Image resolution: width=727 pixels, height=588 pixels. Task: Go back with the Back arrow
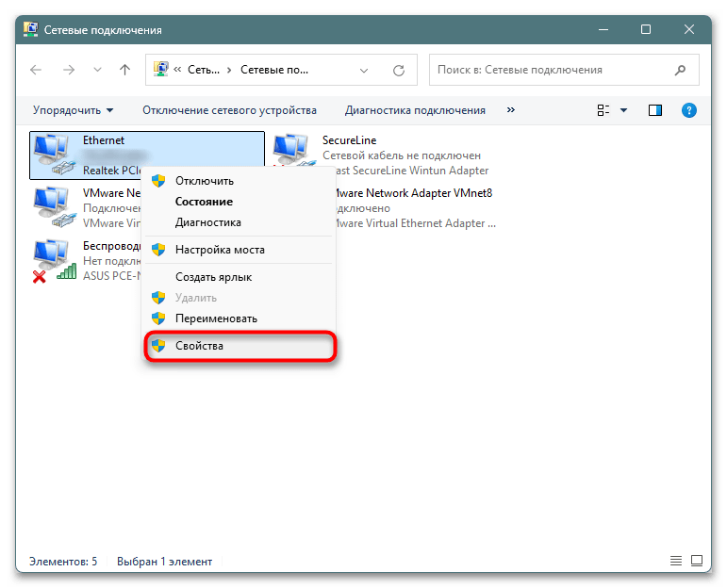click(x=36, y=70)
